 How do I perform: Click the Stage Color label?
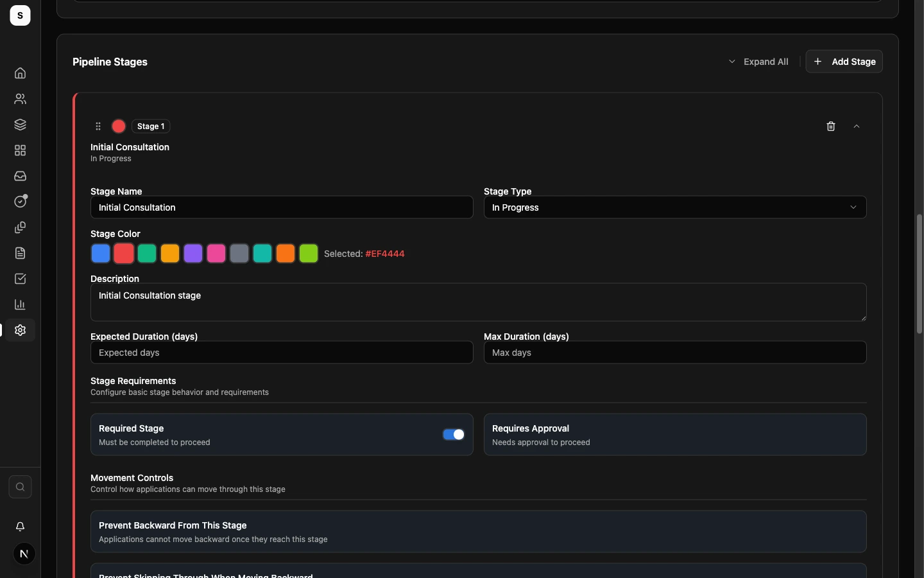pos(116,234)
